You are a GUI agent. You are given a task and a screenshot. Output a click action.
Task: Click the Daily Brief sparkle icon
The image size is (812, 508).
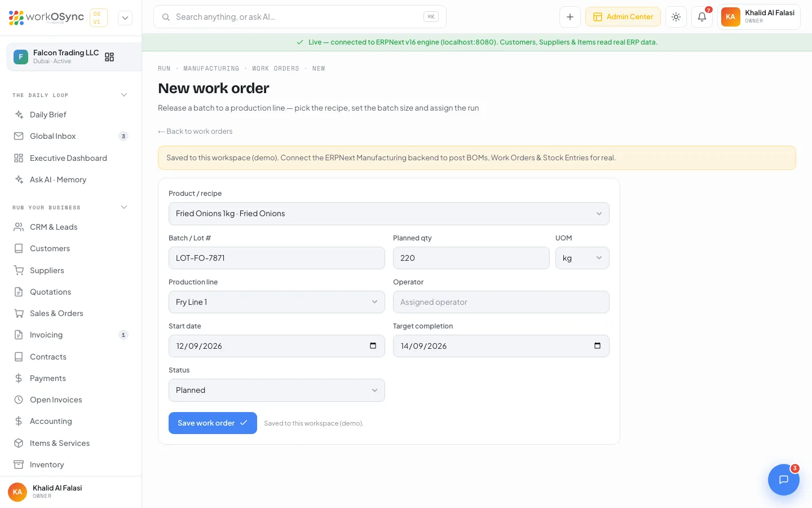click(x=19, y=115)
